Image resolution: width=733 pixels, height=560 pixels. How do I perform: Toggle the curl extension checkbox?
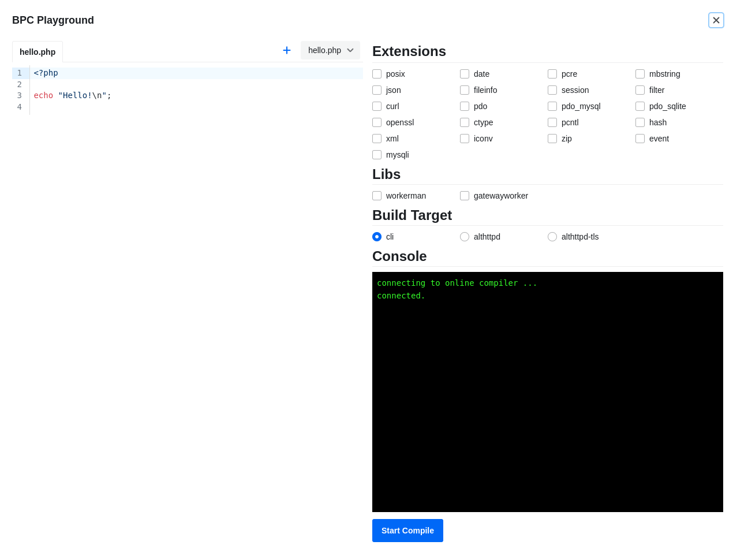click(x=377, y=106)
